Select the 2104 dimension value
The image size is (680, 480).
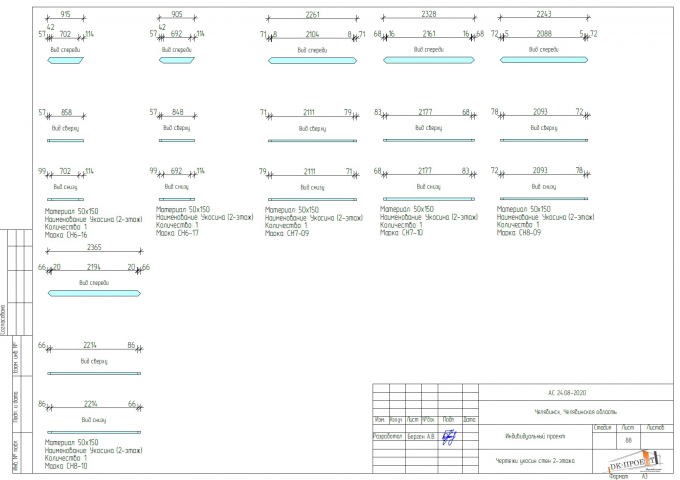(312, 34)
